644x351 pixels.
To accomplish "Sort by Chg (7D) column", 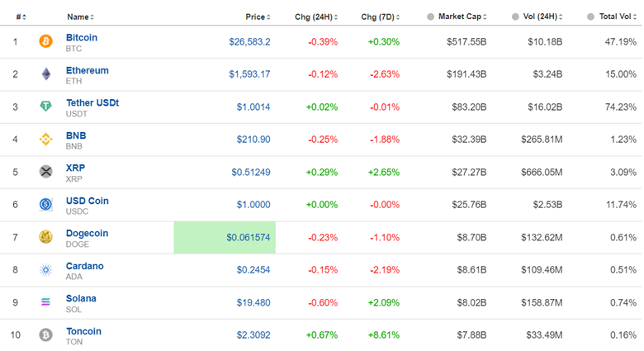I will pos(381,17).
